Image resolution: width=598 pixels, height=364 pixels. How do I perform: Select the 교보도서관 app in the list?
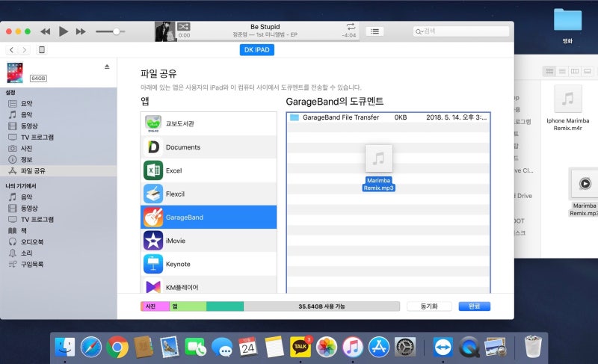click(x=209, y=123)
